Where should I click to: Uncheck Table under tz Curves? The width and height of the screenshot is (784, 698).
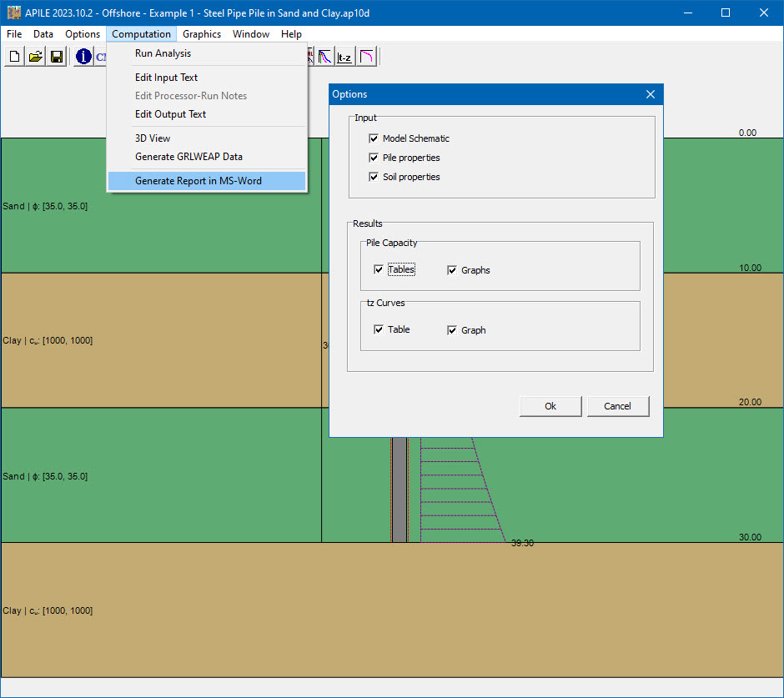click(379, 329)
